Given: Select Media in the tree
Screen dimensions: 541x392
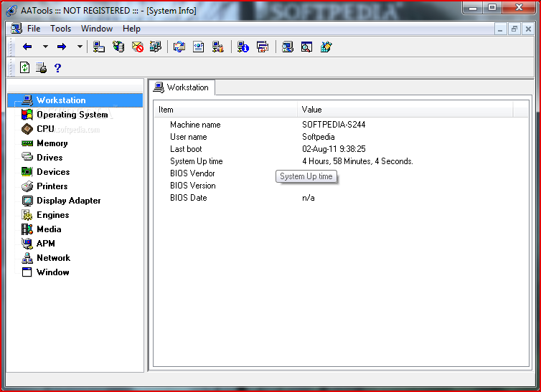Looking at the screenshot, I should coord(49,229).
